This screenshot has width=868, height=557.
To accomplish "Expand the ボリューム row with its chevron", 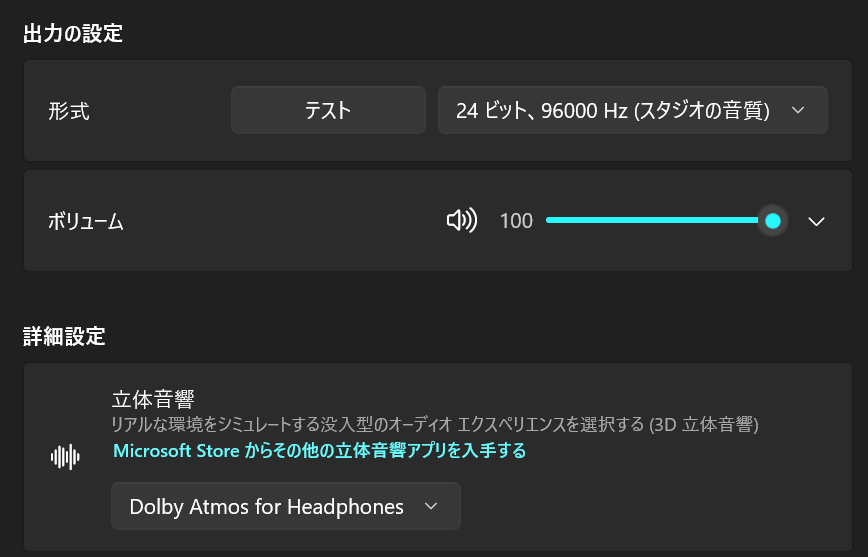I will [x=816, y=221].
